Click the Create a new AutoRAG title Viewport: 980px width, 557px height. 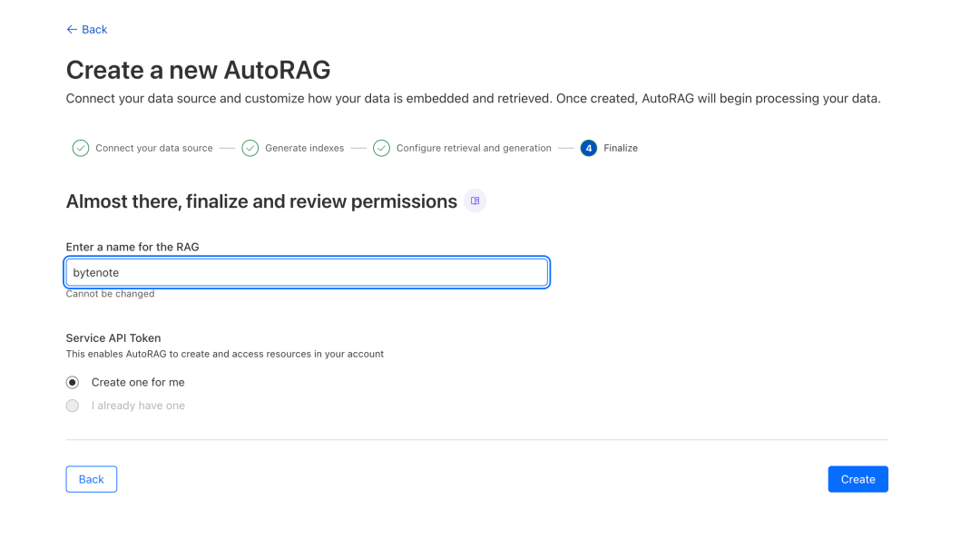pos(197,69)
